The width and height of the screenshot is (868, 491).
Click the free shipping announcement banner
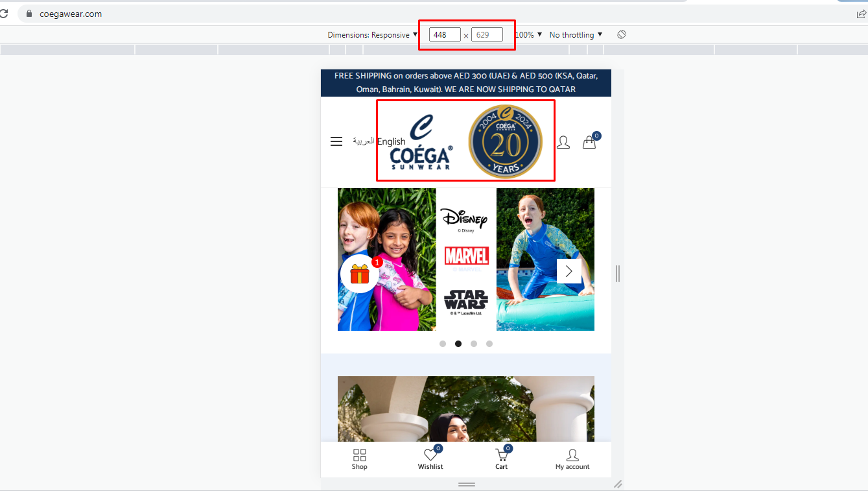click(x=466, y=83)
